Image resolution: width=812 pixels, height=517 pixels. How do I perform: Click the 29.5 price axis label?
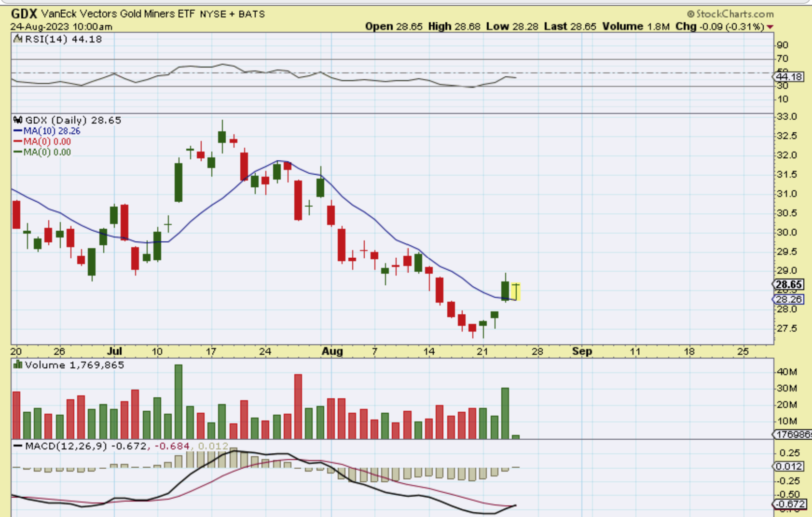(x=786, y=252)
